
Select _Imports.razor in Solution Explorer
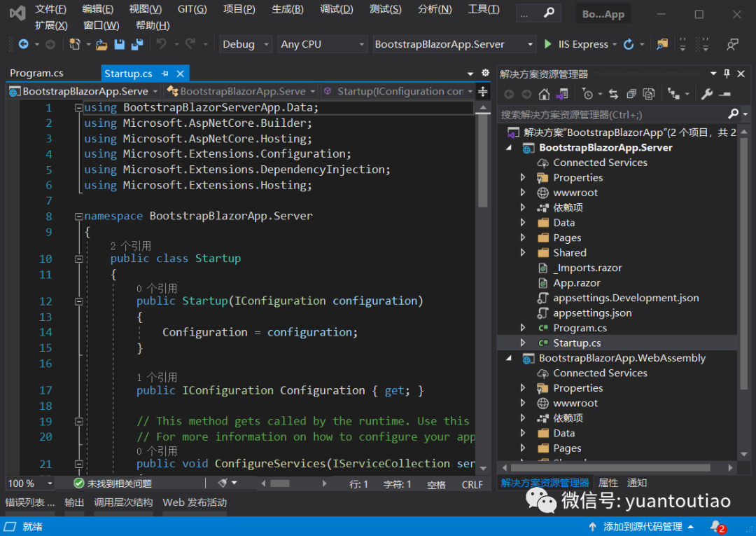click(587, 268)
